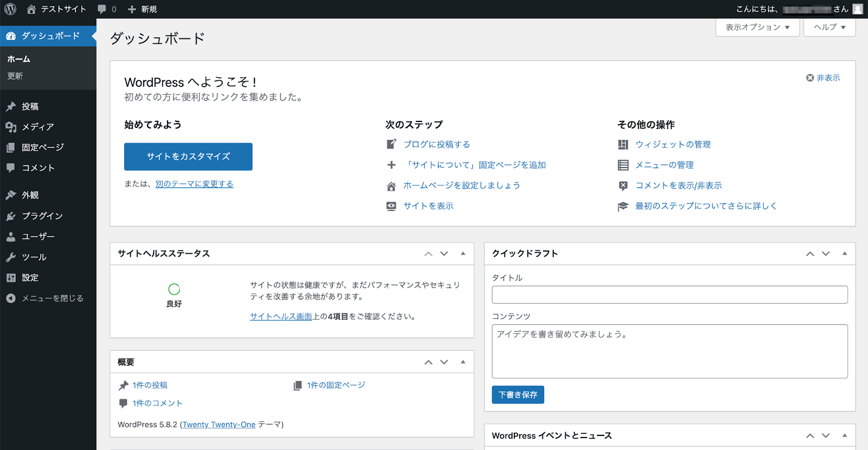
Task: Open 1件の投稿 link
Action: [x=150, y=385]
